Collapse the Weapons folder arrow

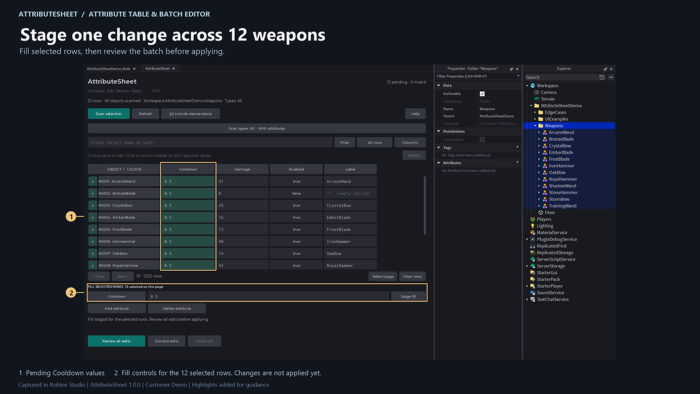click(535, 126)
